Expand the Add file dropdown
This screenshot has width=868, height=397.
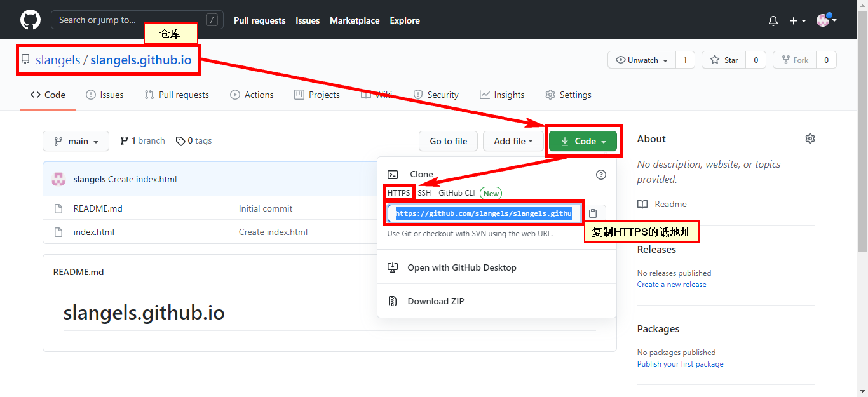click(513, 141)
